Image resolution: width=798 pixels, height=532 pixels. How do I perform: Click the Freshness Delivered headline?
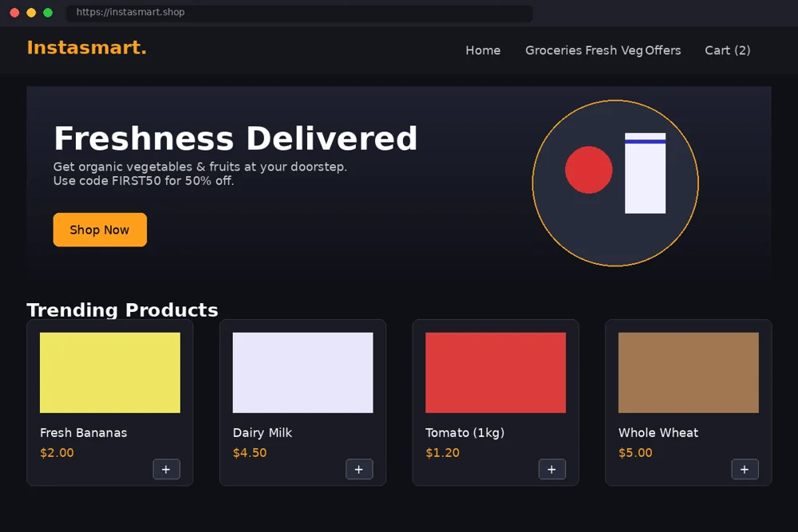coord(235,138)
